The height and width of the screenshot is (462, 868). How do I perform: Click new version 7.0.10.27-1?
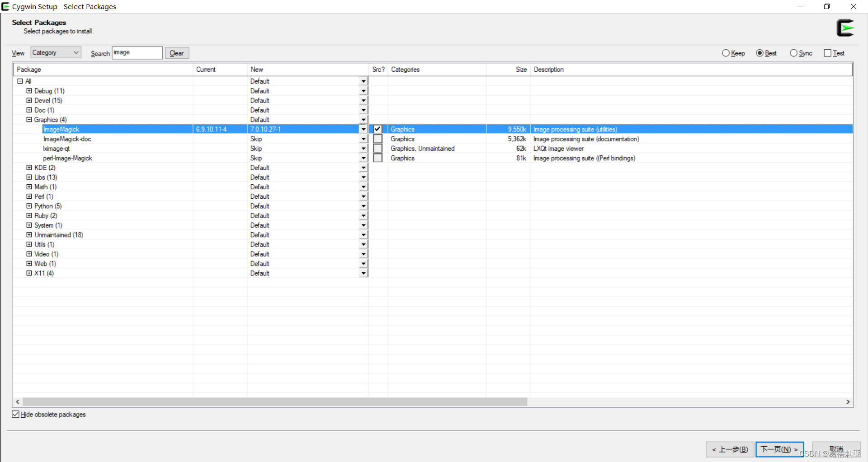click(265, 129)
